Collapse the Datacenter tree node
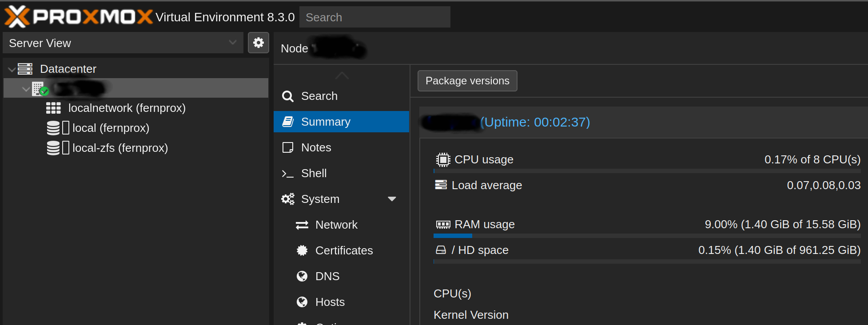 [12, 69]
